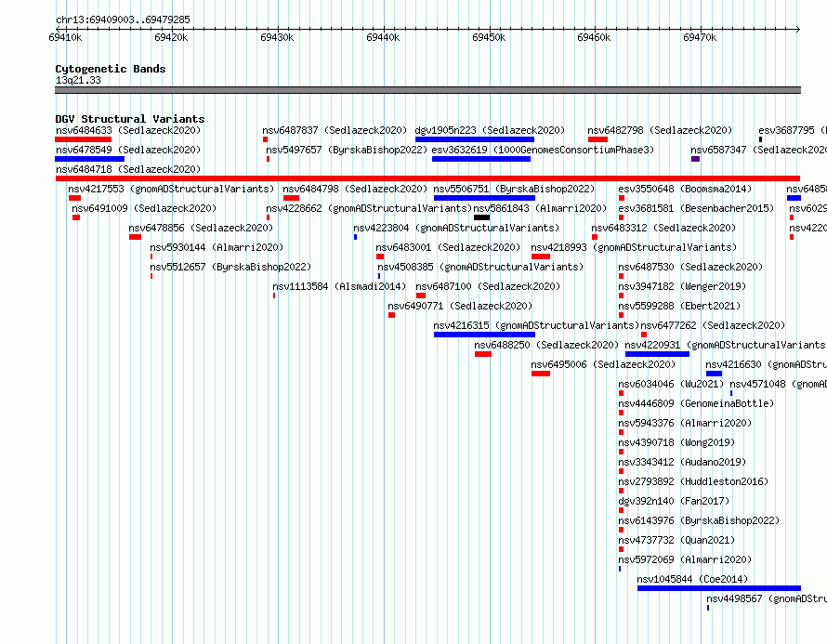The image size is (827, 644).
Task: Select dgv1905n223 (Sedlazeck2020) label
Action: tap(490, 130)
